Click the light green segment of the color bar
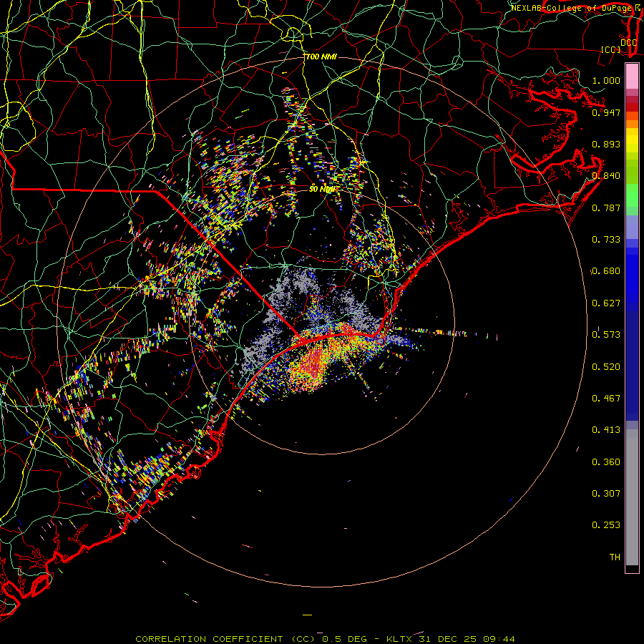Viewport: 644px width, 644px height. coord(632,196)
